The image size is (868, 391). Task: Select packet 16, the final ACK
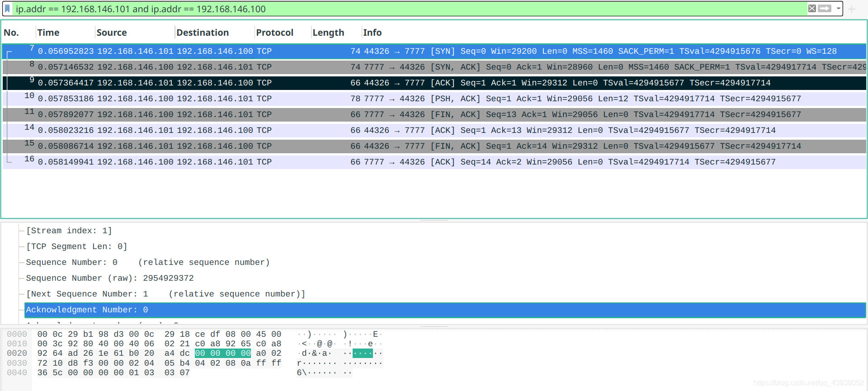[x=434, y=162]
